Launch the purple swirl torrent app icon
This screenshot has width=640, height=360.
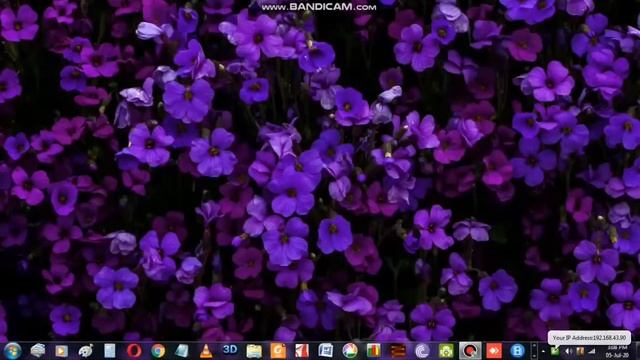click(422, 351)
